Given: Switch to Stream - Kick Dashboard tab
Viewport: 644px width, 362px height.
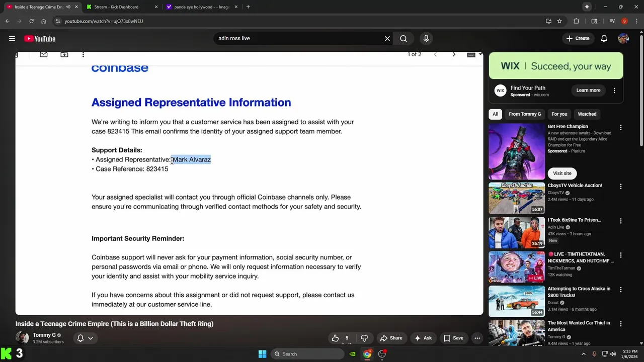Looking at the screenshot, I should point(121,7).
